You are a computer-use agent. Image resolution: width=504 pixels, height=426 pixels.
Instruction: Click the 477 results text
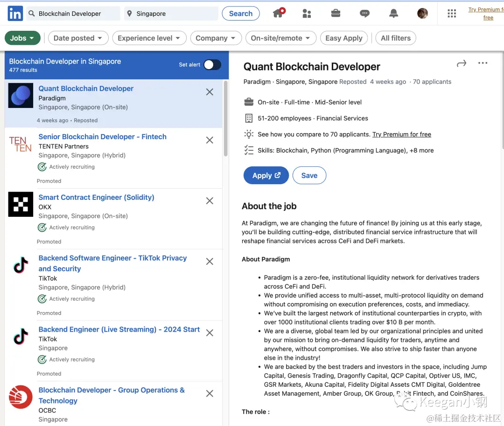coord(23,70)
